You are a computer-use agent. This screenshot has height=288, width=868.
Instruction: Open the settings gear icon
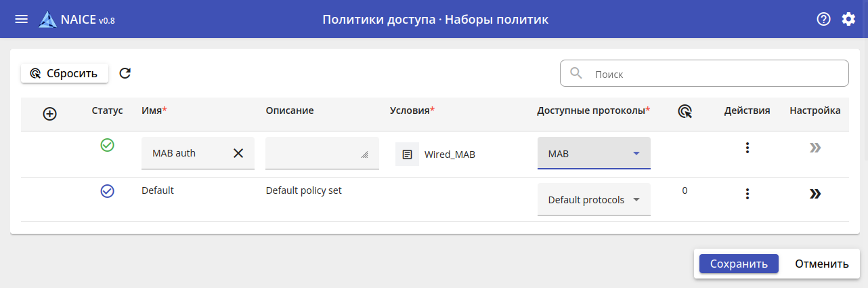848,19
